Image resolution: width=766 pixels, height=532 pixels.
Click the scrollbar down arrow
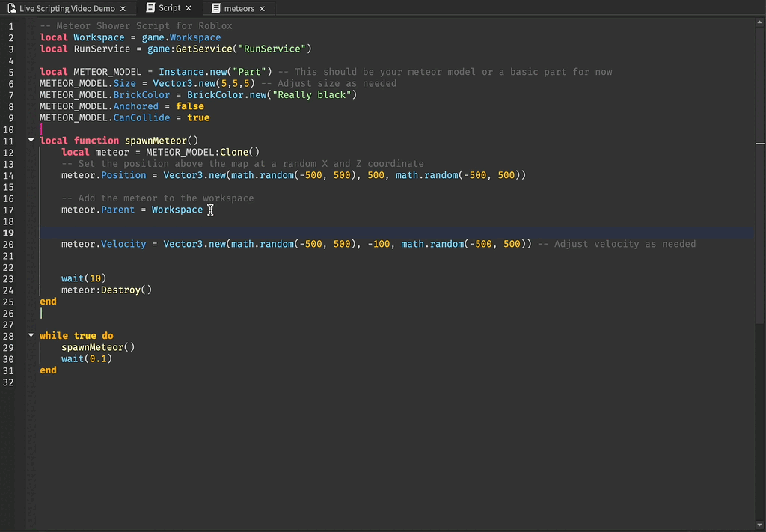click(x=760, y=525)
